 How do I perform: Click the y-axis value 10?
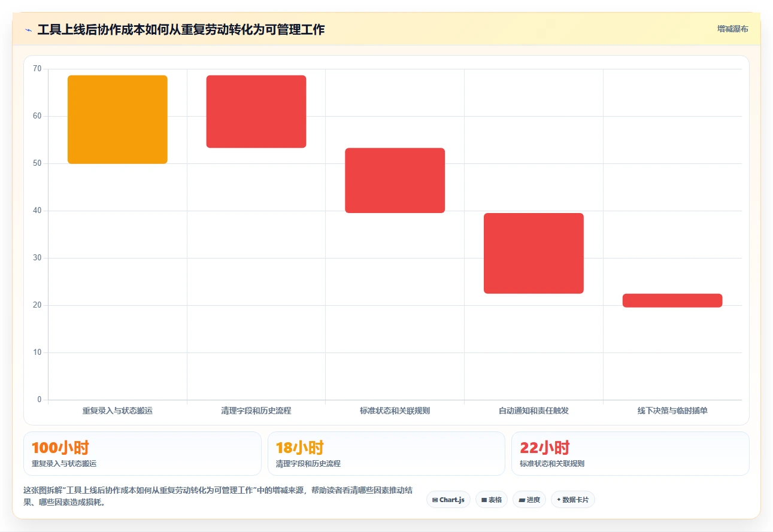point(37,352)
